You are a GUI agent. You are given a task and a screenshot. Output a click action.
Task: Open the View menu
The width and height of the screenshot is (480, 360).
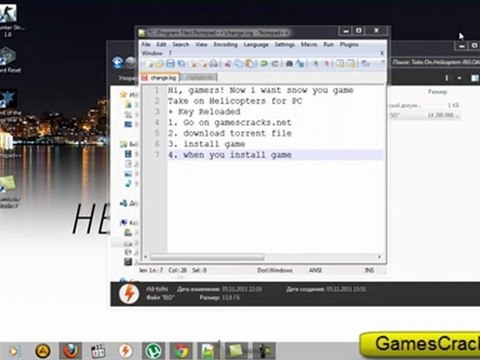point(201,44)
